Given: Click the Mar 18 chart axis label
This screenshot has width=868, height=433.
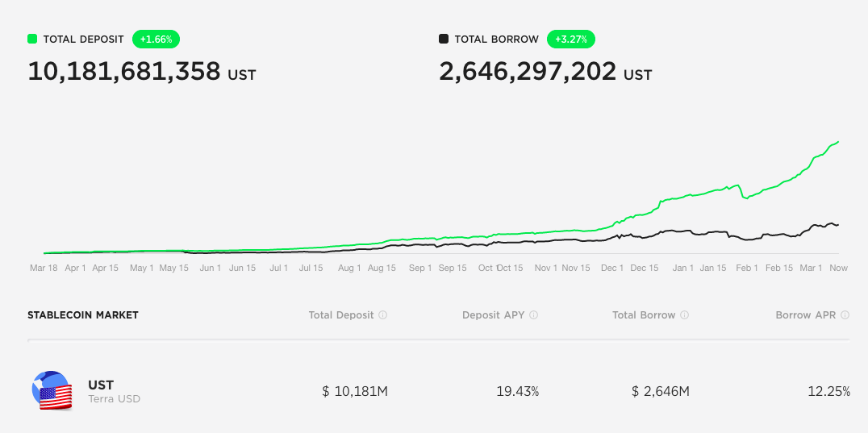Looking at the screenshot, I should [43, 268].
